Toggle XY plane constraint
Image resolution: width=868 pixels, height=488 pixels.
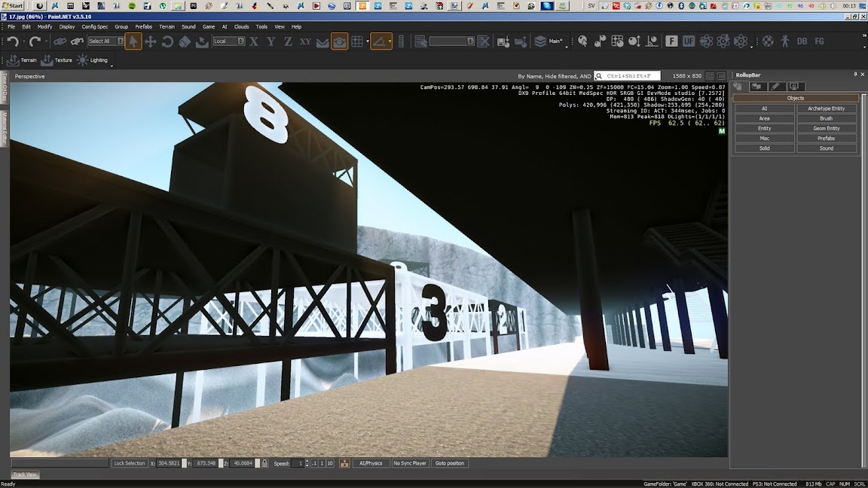[305, 41]
